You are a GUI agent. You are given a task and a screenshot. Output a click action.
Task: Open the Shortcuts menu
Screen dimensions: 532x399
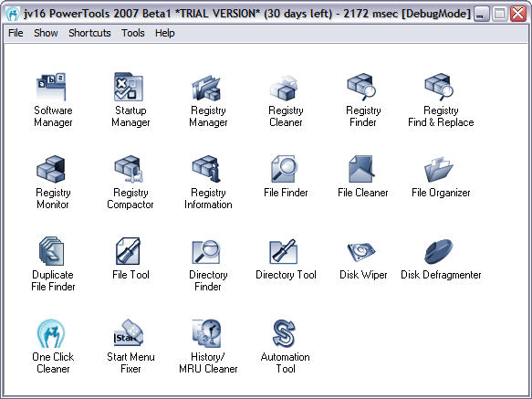89,33
